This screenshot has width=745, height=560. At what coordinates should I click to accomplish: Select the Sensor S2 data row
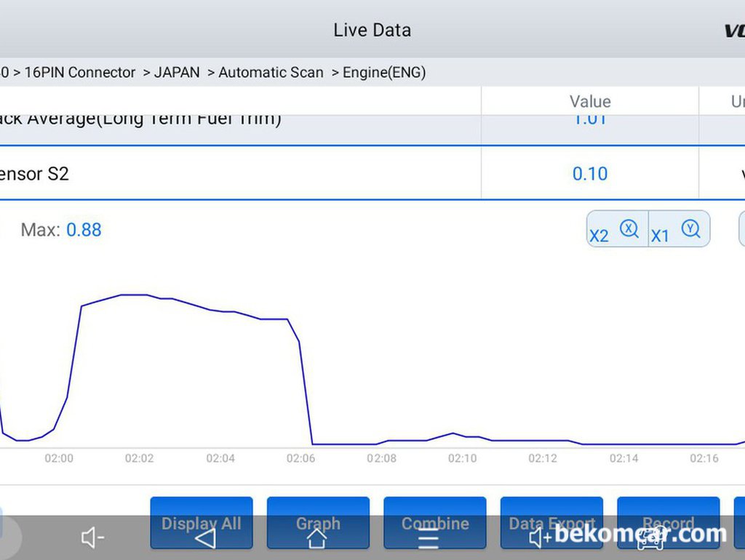[x=372, y=173]
